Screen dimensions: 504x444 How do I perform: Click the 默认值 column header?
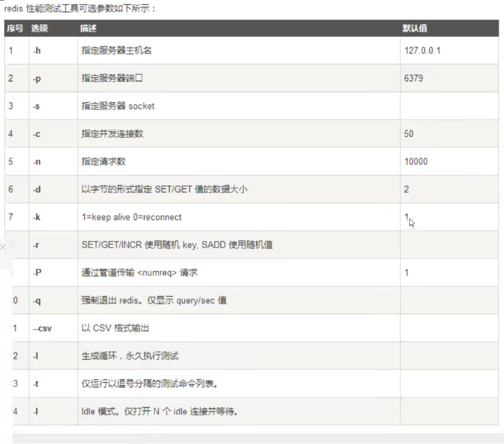(415, 28)
